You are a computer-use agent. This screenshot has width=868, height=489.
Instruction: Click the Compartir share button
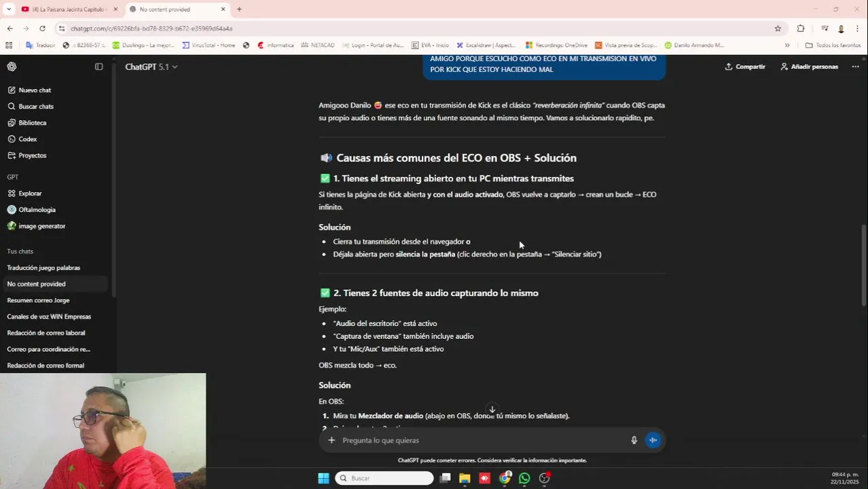[x=745, y=67]
